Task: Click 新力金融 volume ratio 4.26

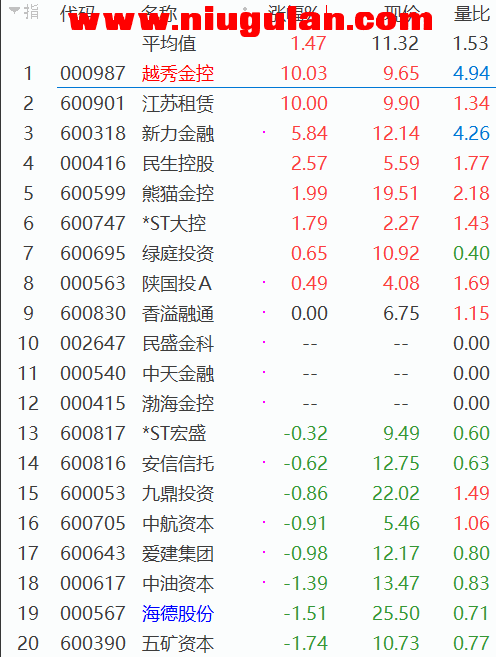Action: pyautogui.click(x=471, y=134)
